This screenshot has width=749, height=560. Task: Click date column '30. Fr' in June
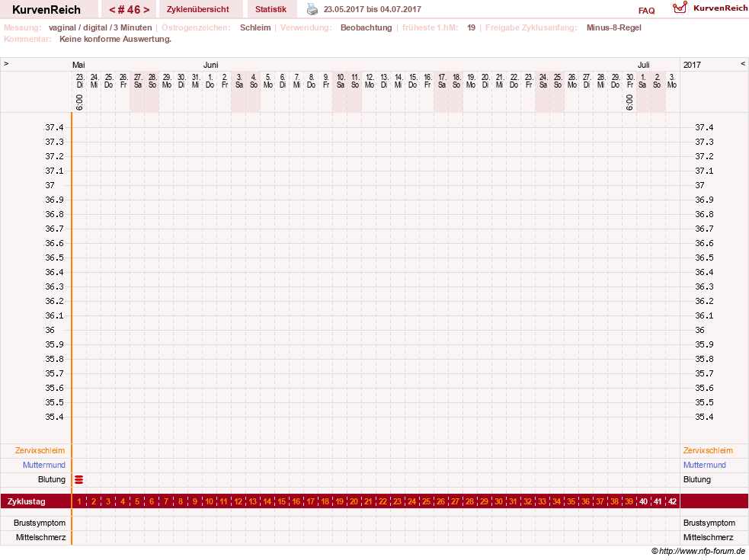[630, 81]
